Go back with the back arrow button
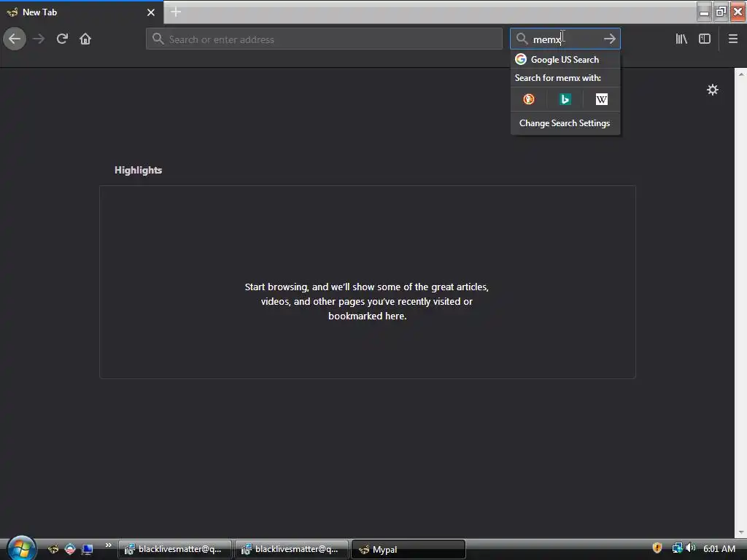The width and height of the screenshot is (747, 560). pyautogui.click(x=15, y=39)
